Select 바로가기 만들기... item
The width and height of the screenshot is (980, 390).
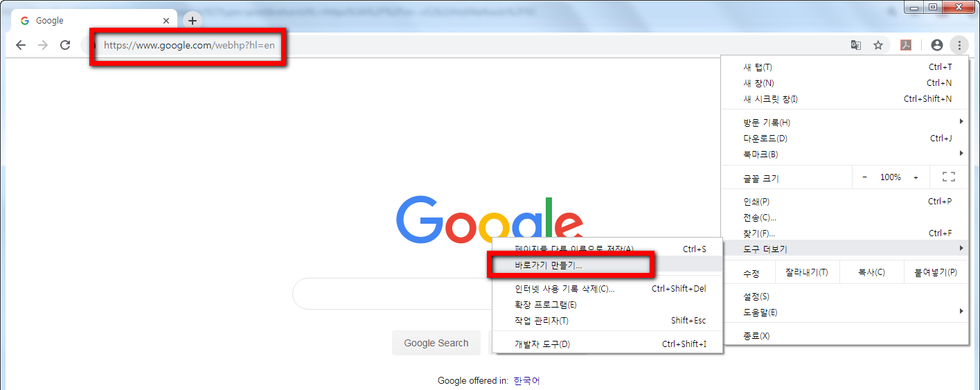pyautogui.click(x=607, y=265)
